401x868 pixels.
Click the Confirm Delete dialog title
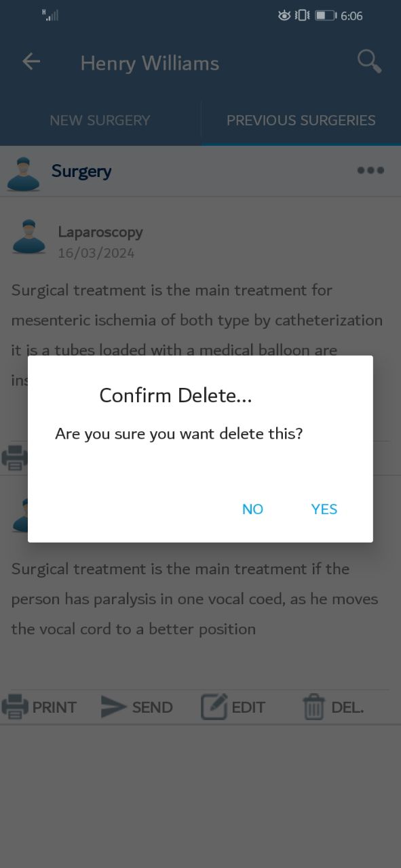click(176, 395)
